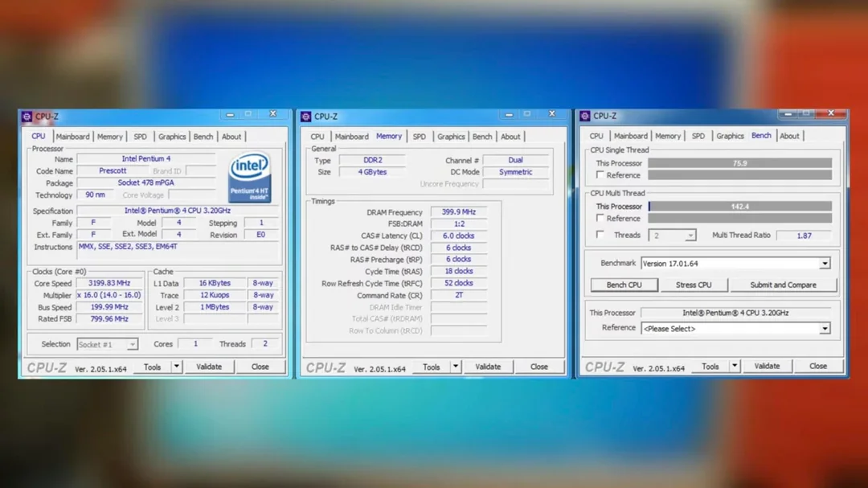Select About tab in Memory window
Image resolution: width=868 pixels, height=488 pixels.
pyautogui.click(x=510, y=137)
